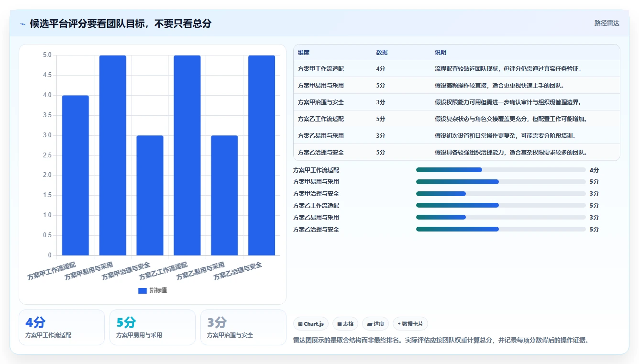Viewport: 639px width, 364px height.
Task: Click 3分 value in 方案乙易用与采用 table row
Action: point(381,136)
